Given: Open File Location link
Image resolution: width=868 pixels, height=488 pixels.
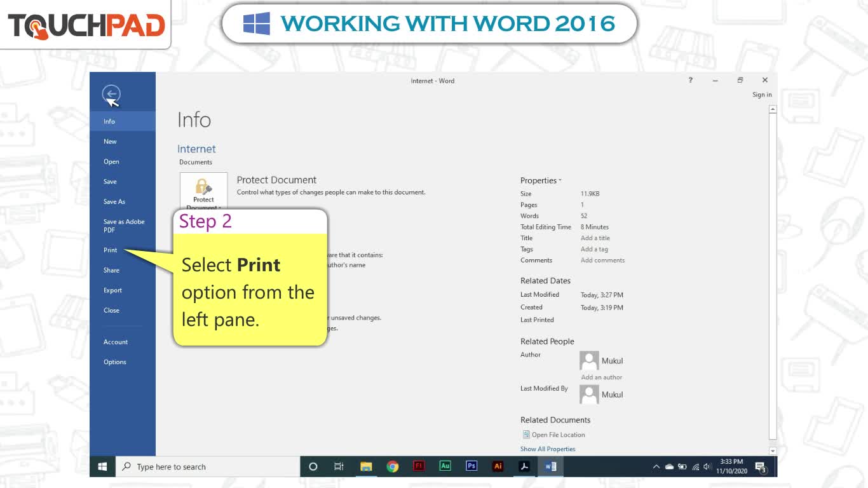Looking at the screenshot, I should click(x=558, y=435).
